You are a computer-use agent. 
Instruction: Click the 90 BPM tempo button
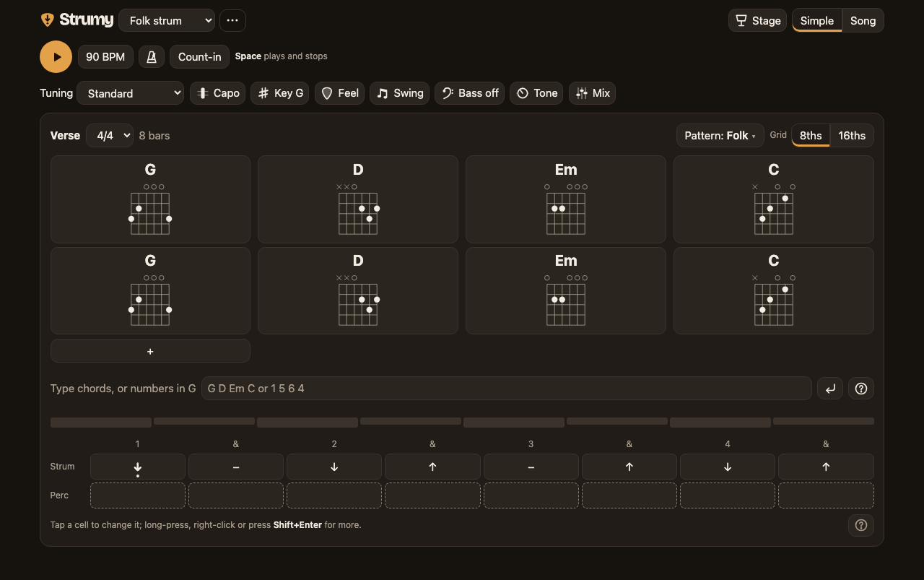coord(105,57)
